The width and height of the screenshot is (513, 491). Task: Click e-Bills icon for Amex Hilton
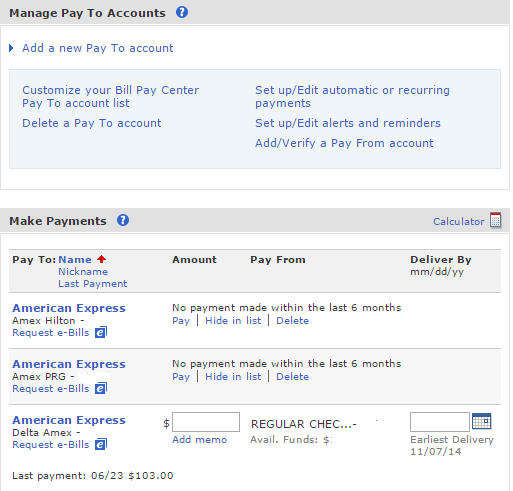(101, 332)
